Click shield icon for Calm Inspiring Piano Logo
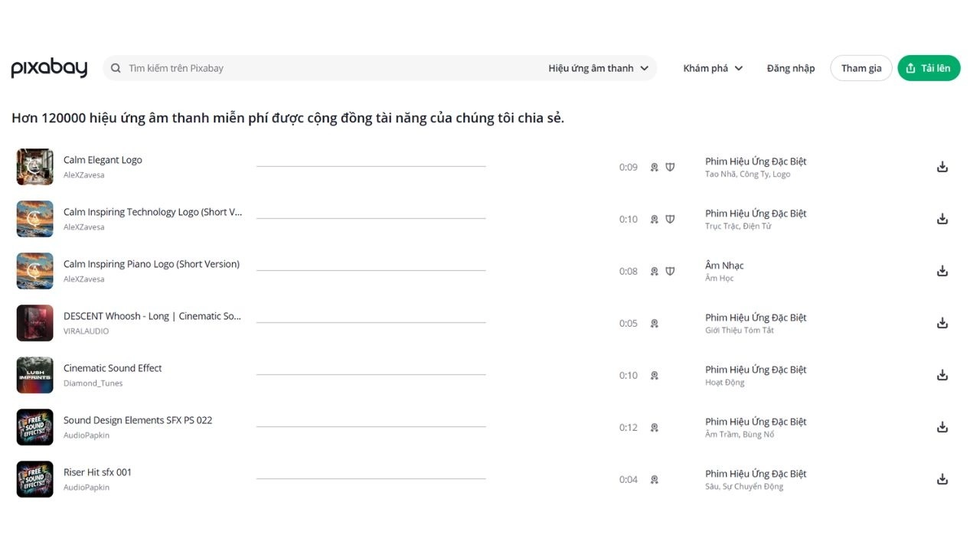This screenshot has width=980, height=551. point(670,271)
